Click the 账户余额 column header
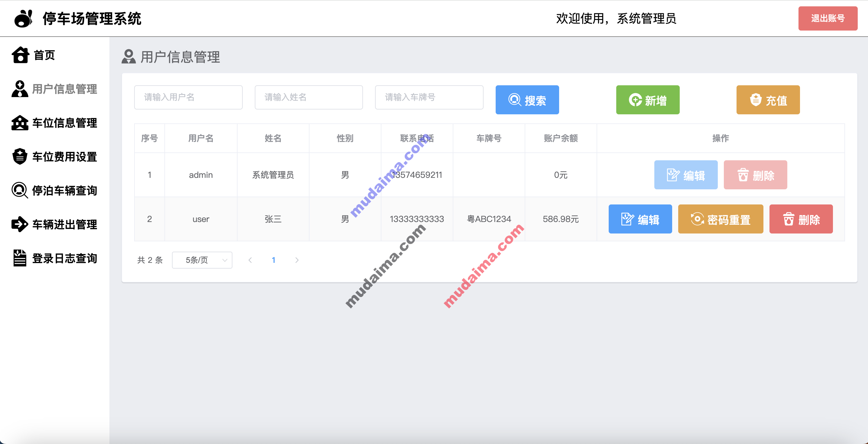 pyautogui.click(x=561, y=138)
